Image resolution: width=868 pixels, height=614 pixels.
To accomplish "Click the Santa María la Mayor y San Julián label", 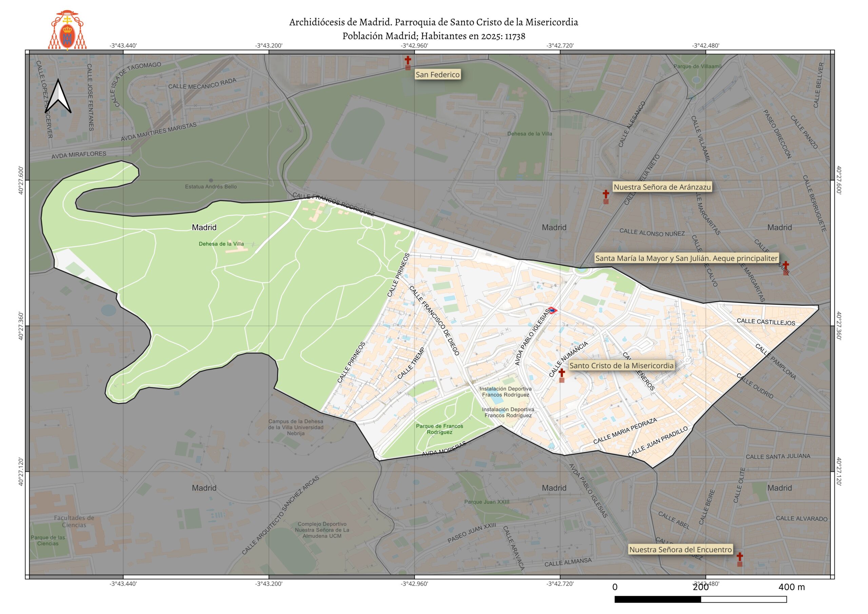I will 687,258.
